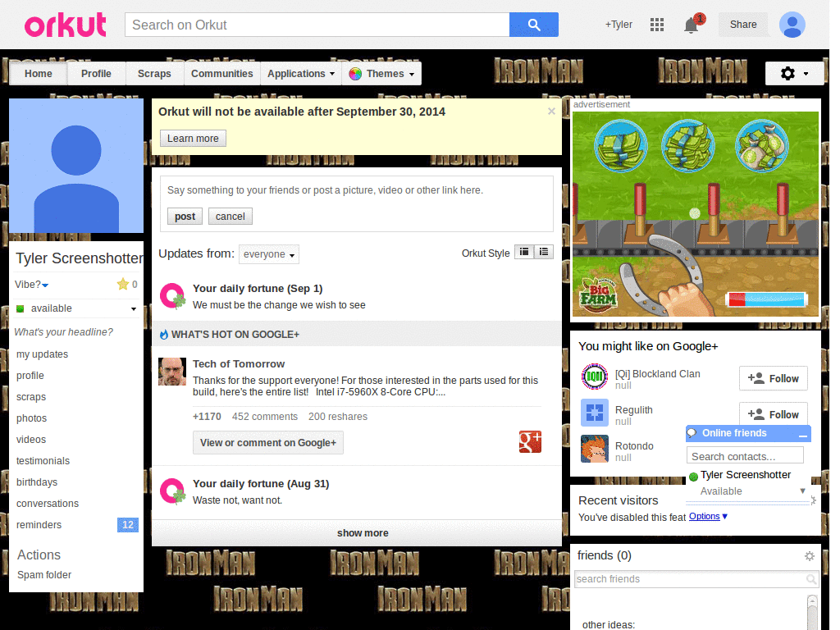Follow Regulith on Google+
The image size is (840, 630).
[773, 413]
